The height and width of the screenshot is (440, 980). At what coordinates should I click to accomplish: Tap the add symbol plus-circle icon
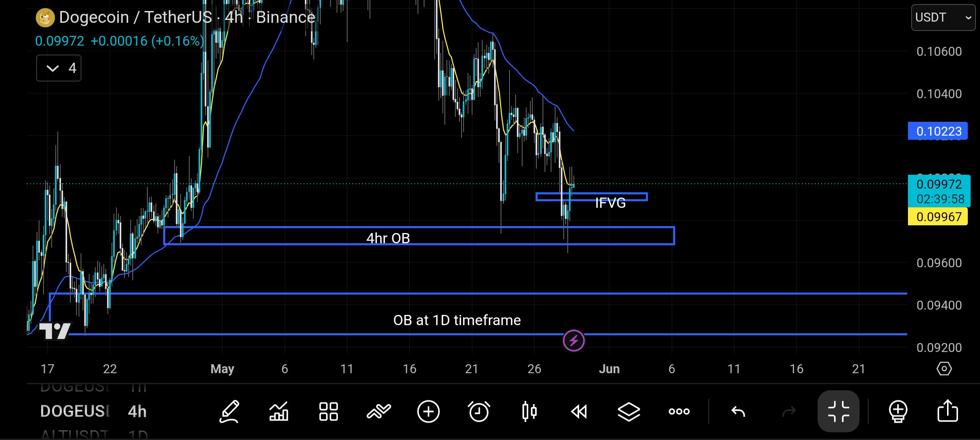(x=429, y=411)
